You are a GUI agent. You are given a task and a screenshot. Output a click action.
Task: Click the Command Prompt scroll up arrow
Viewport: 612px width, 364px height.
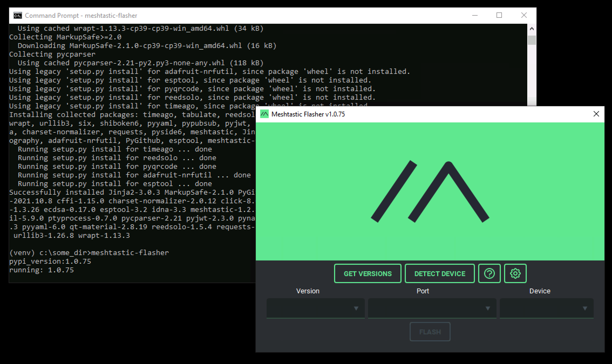532,29
